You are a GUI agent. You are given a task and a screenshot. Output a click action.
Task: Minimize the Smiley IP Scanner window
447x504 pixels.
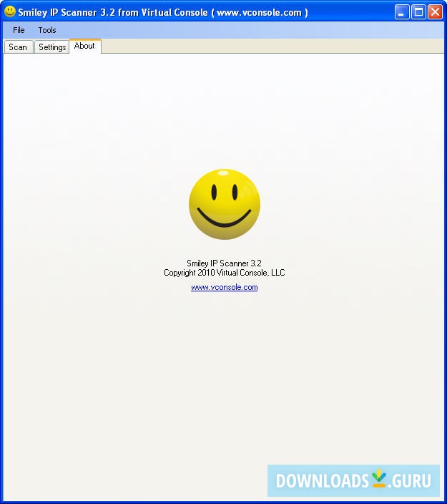tap(402, 12)
